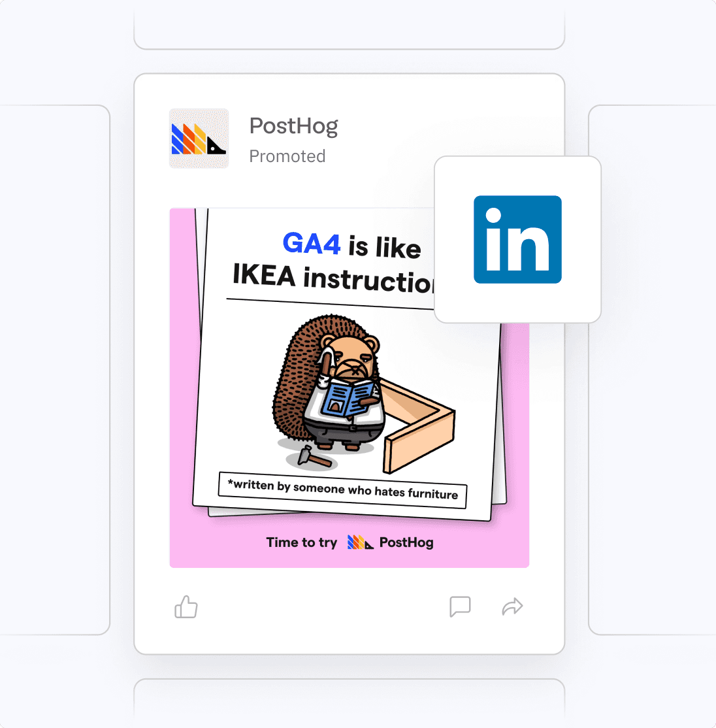
Task: Click the empty card below the post
Action: pyautogui.click(x=350, y=703)
